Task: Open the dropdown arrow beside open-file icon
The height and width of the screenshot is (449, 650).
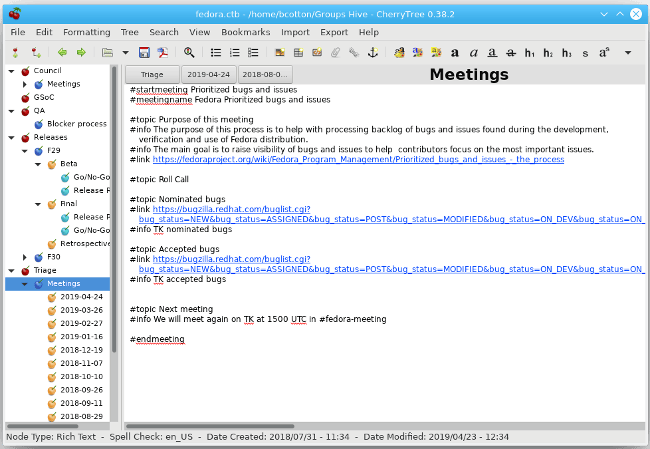Action: (x=125, y=52)
